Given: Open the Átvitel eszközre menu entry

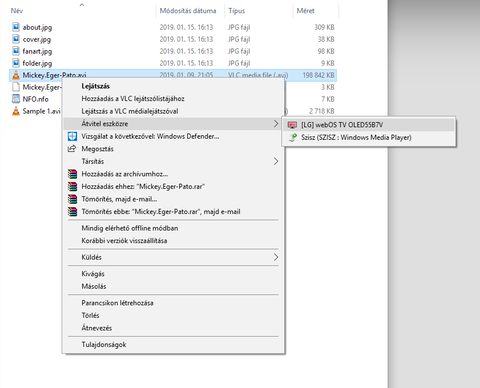Looking at the screenshot, I should (173, 124).
